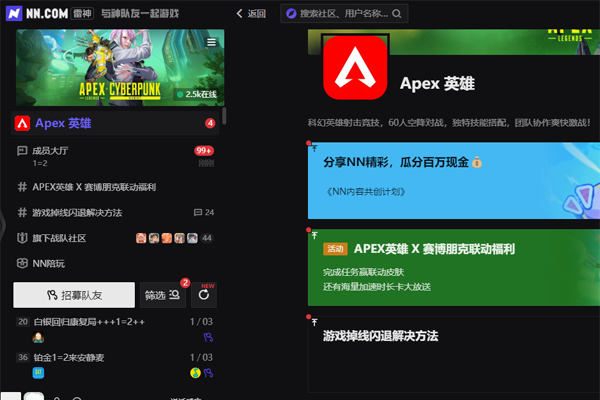Click the NN.COM logo icon
Viewport: 600px width, 400px height.
pos(14,13)
